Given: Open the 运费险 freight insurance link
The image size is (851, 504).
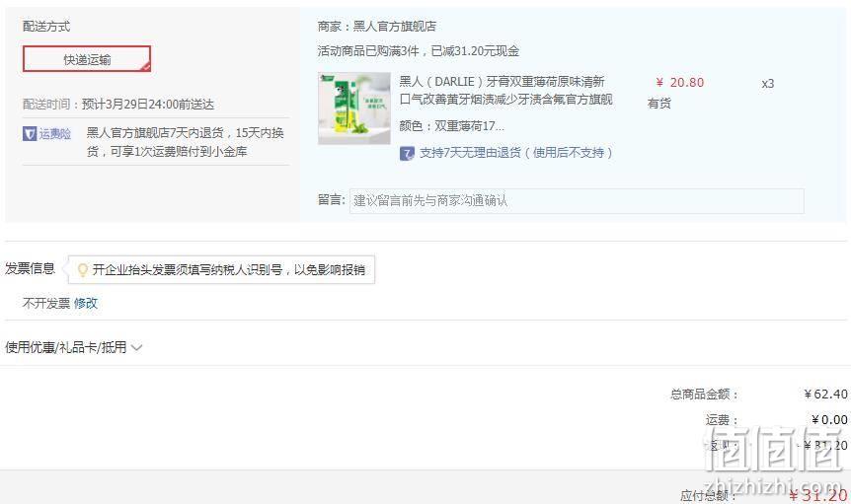Looking at the screenshot, I should (x=55, y=133).
